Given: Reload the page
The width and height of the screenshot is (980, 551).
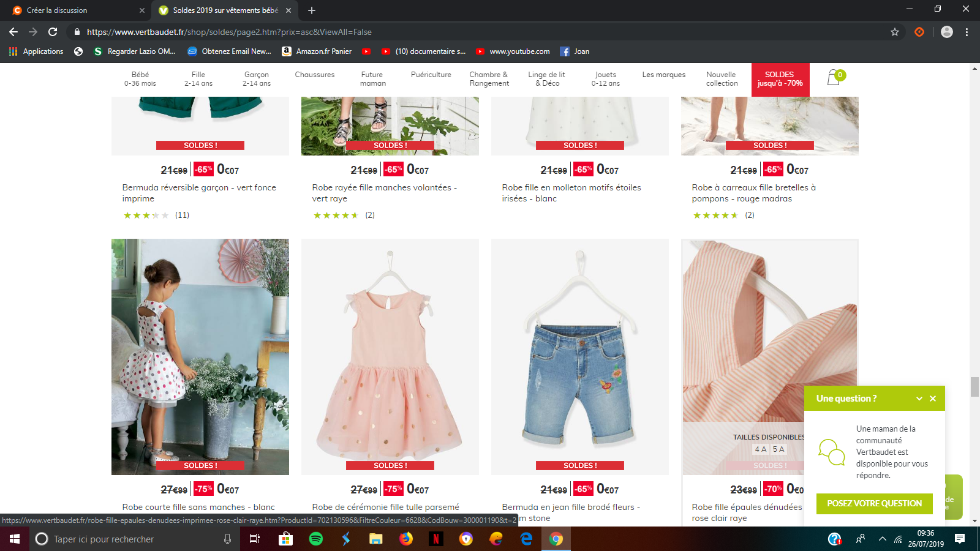Looking at the screenshot, I should click(53, 32).
